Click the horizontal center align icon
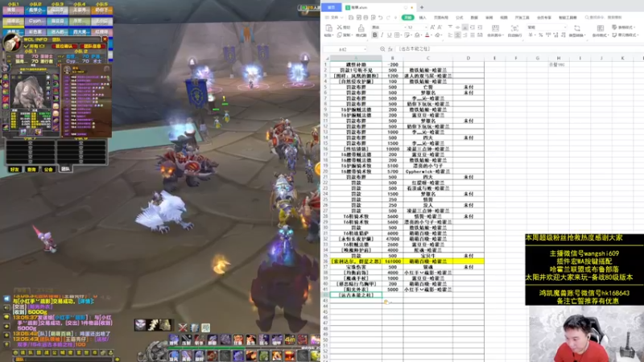This screenshot has height=362, width=644. click(x=457, y=35)
